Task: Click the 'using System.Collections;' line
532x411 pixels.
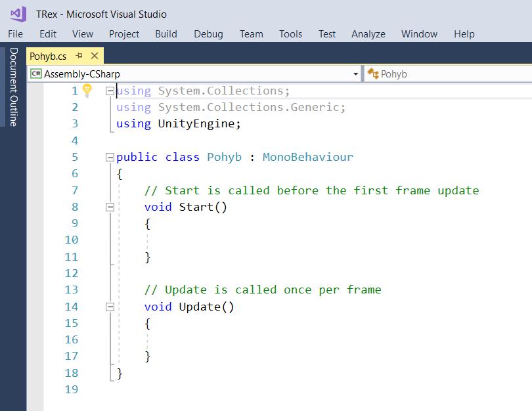Action: [203, 91]
